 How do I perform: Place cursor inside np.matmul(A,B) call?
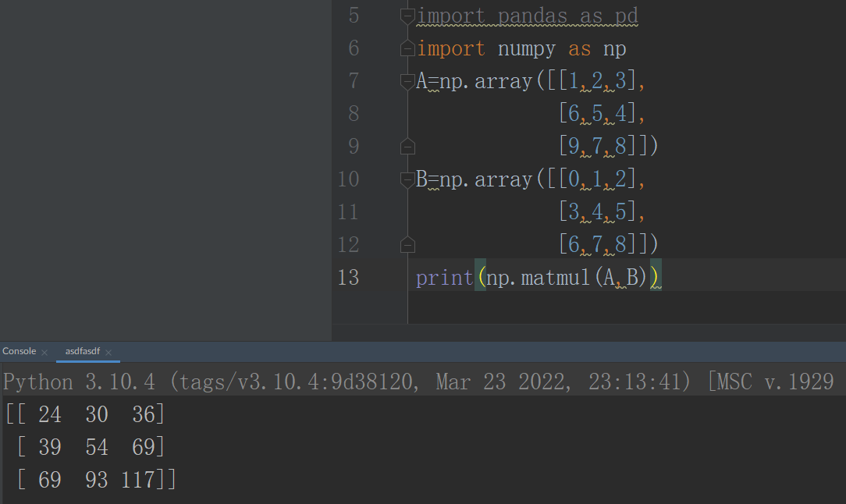click(570, 277)
